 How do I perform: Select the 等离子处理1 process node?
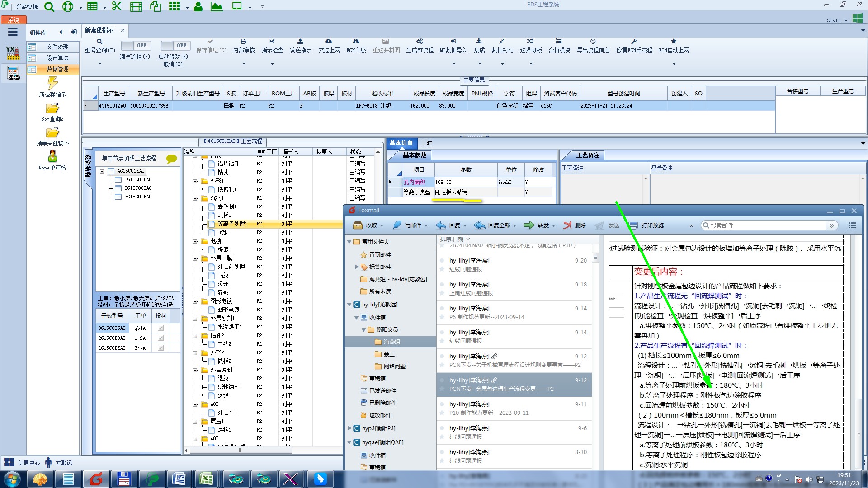(232, 224)
